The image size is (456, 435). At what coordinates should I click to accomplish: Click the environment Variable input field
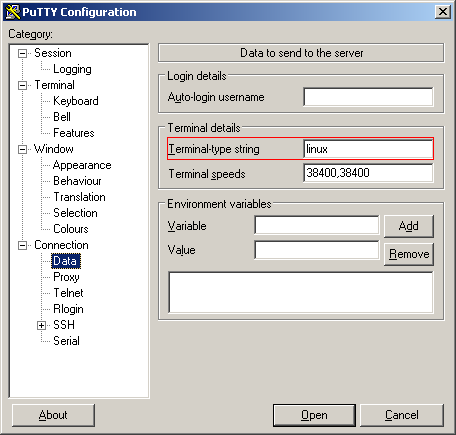tap(317, 225)
